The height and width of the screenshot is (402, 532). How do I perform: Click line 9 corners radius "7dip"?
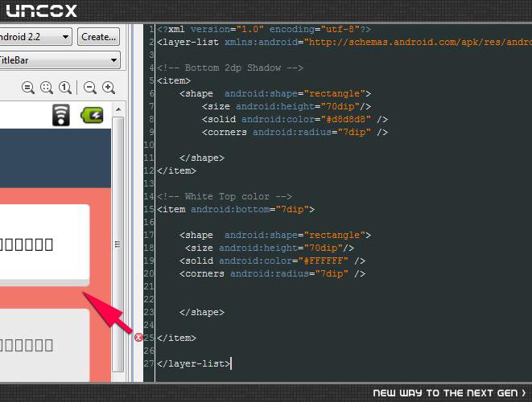point(295,132)
